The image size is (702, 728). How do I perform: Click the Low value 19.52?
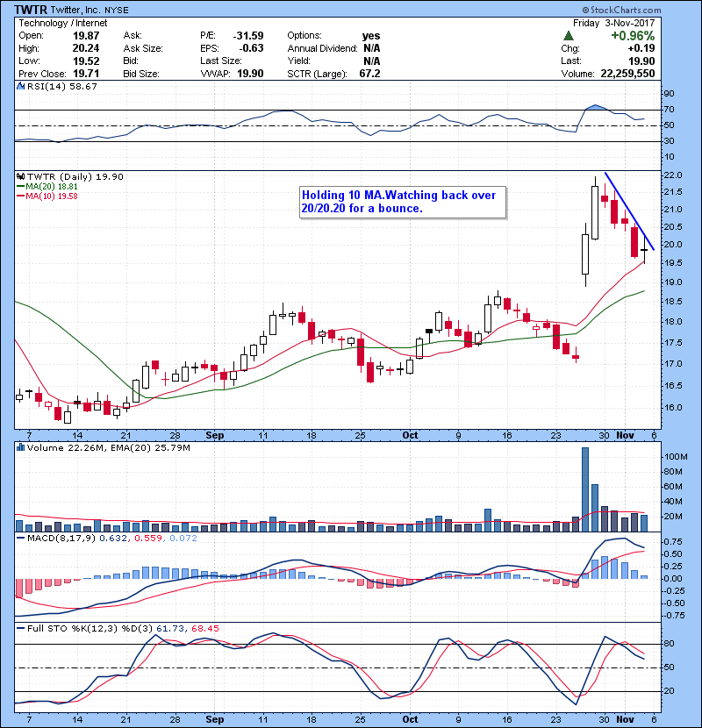tap(86, 61)
